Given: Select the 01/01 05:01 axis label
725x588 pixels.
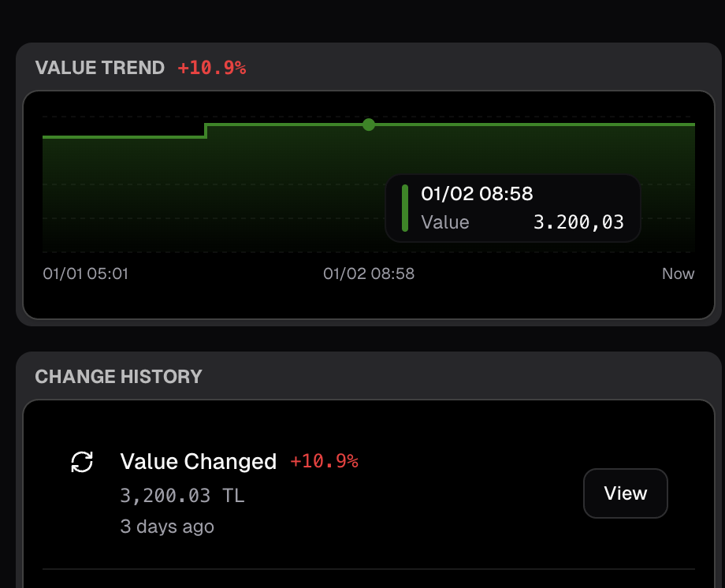Looking at the screenshot, I should click(85, 274).
